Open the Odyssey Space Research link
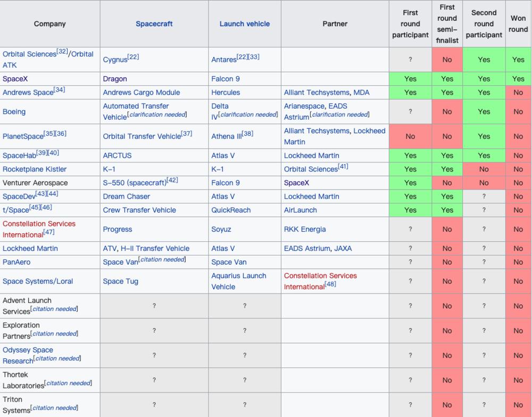The height and width of the screenshot is (417, 532). pos(28,350)
